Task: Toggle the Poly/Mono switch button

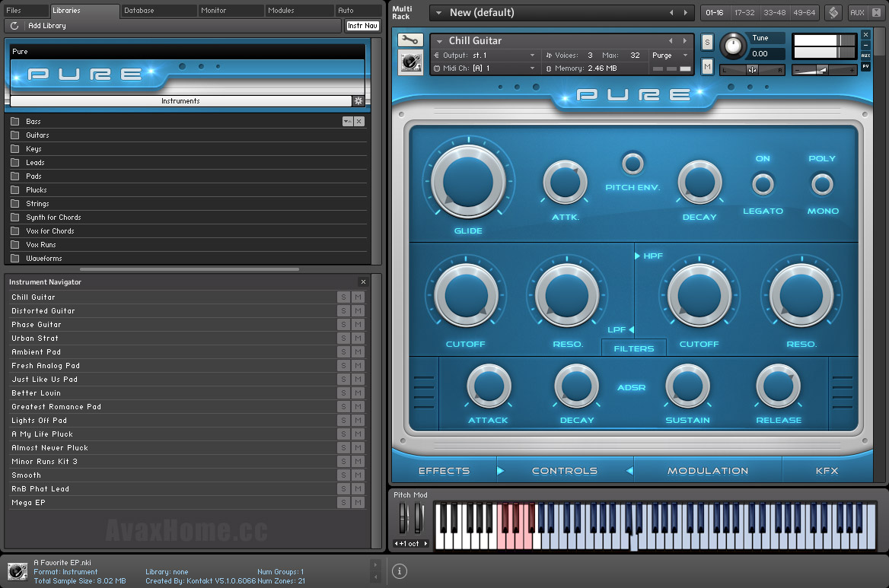Action: [822, 184]
